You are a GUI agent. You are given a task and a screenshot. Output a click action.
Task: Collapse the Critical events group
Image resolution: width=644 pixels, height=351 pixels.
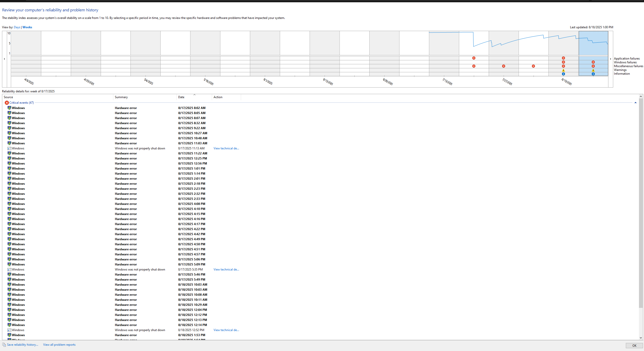[635, 103]
